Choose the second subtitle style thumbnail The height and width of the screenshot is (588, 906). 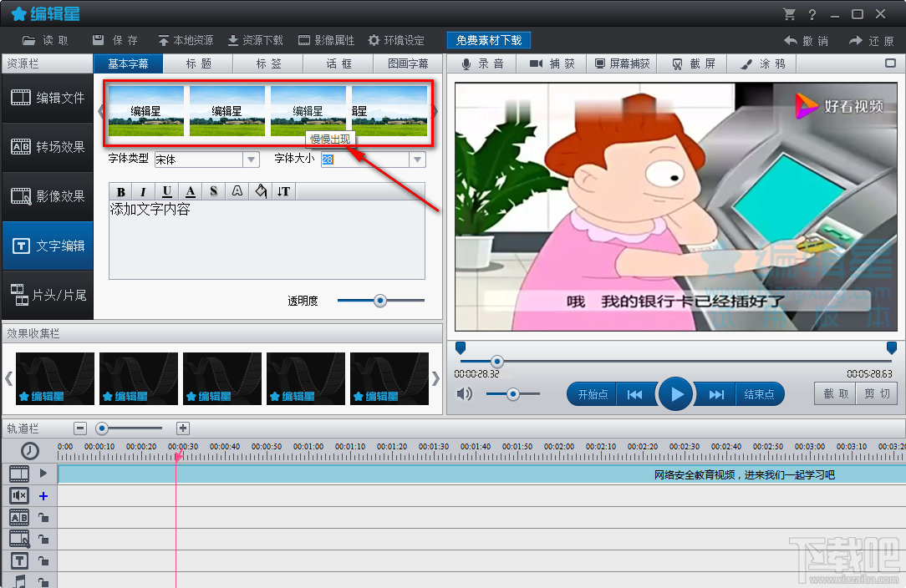(x=227, y=111)
